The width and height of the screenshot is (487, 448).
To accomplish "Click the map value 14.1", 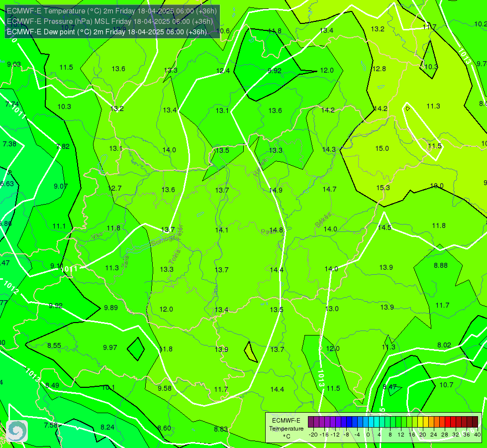I will (222, 230).
